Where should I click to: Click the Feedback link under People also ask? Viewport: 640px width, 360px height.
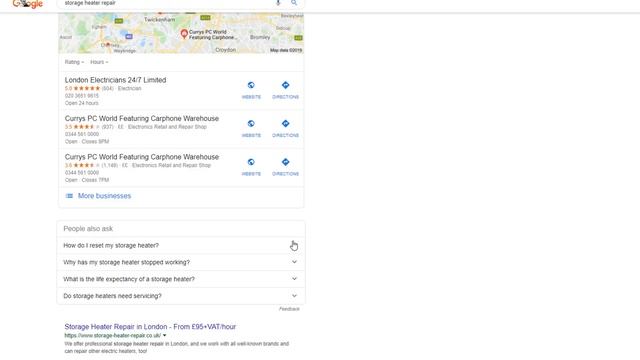click(289, 309)
